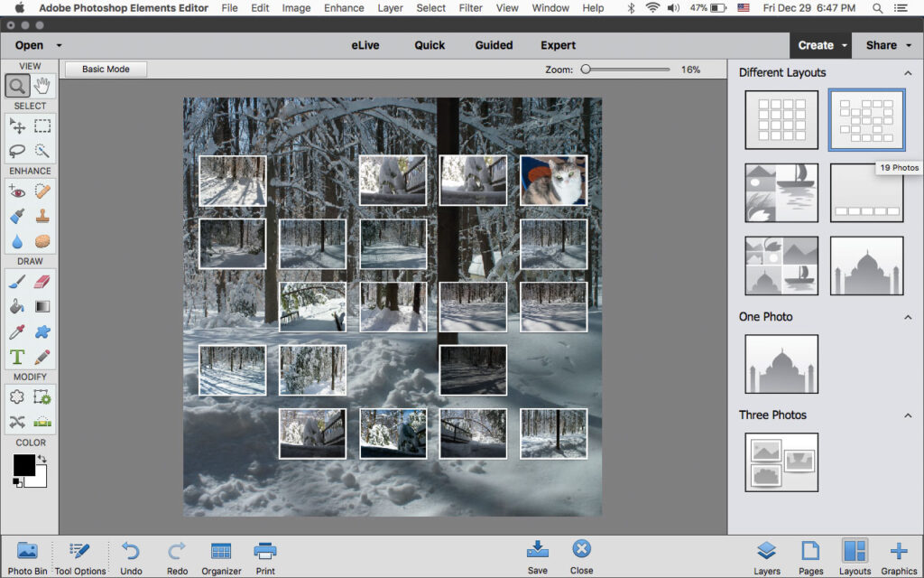The width and height of the screenshot is (924, 578).
Task: Open the Photo Bin
Action: tap(27, 555)
